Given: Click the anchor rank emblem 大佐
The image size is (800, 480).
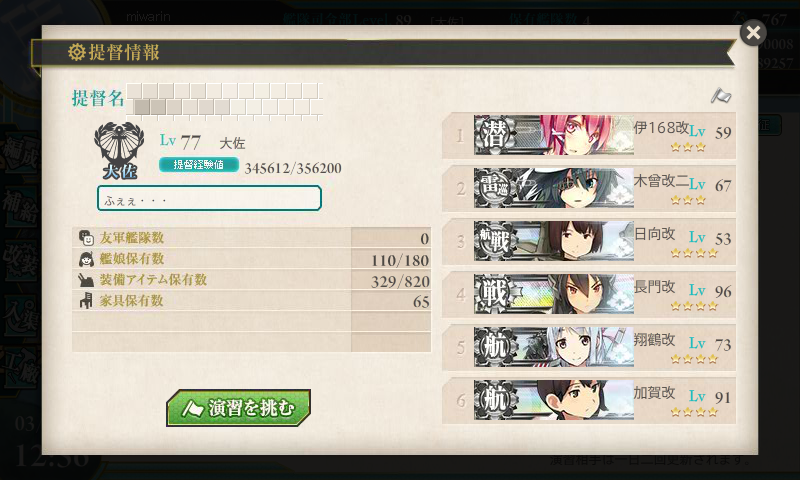Looking at the screenshot, I should pyautogui.click(x=119, y=150).
